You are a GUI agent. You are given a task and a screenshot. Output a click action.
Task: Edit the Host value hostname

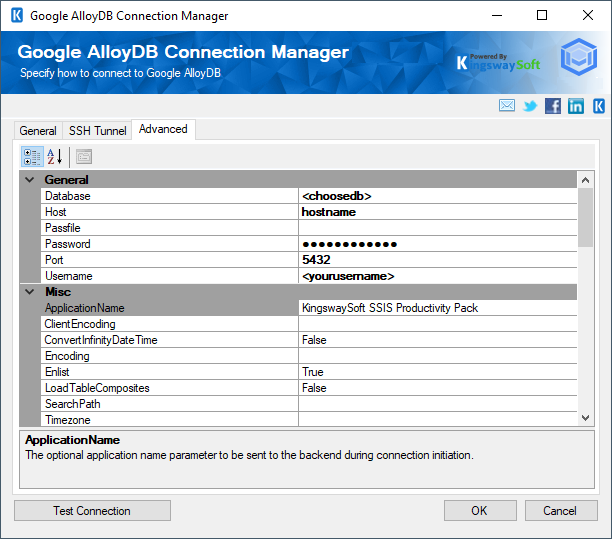438,212
